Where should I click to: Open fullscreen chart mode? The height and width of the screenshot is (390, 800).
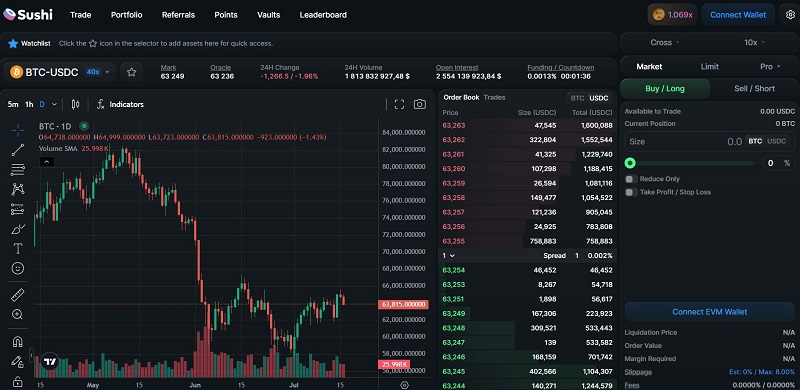[399, 104]
